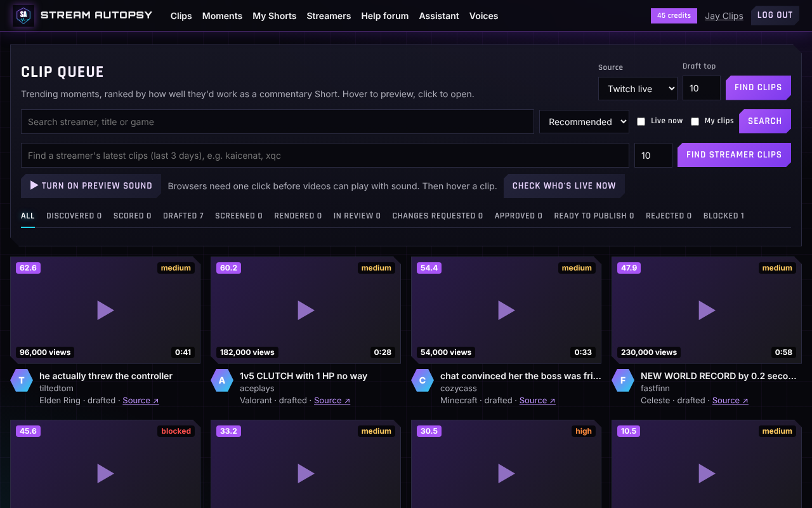Click cozycass' hexagon avatar icon
The width and height of the screenshot is (812, 508).
422,380
